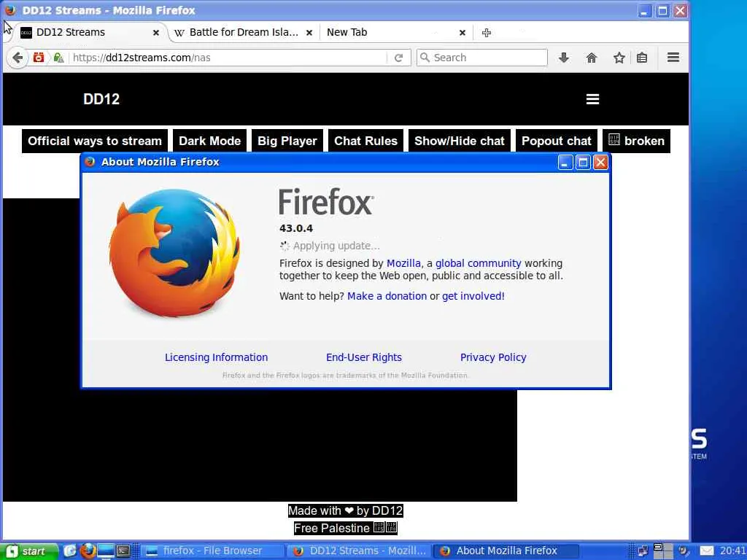The height and width of the screenshot is (560, 747).
Task: Maximize the About Mozilla Firefox dialog
Action: pos(583,163)
